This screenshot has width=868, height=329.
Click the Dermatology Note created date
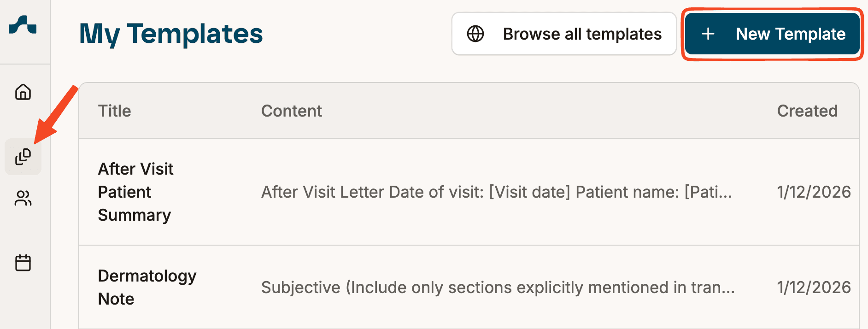coord(814,287)
